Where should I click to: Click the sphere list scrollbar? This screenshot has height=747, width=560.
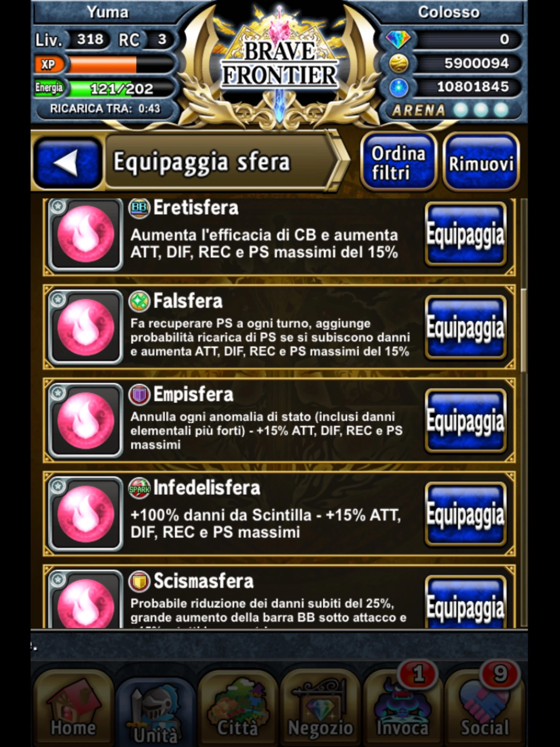pyautogui.click(x=524, y=412)
